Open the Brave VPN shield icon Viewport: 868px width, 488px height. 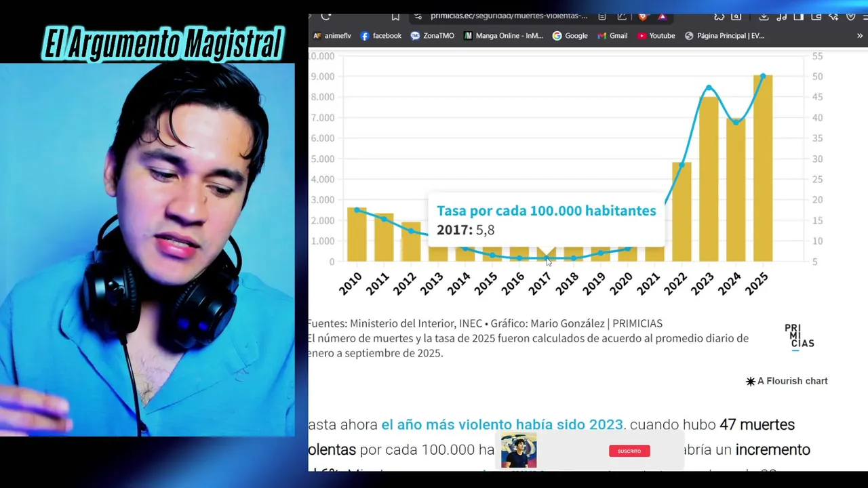tap(850, 16)
